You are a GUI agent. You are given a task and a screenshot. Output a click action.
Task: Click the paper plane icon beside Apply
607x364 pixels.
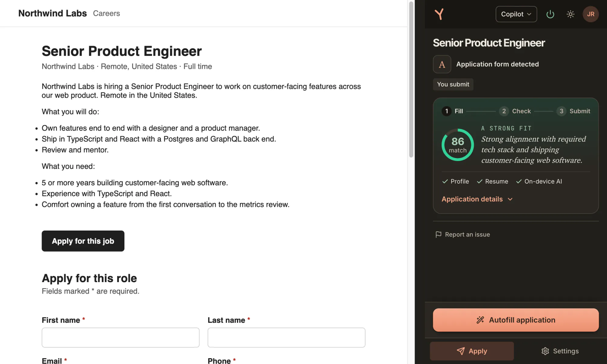(x=461, y=351)
